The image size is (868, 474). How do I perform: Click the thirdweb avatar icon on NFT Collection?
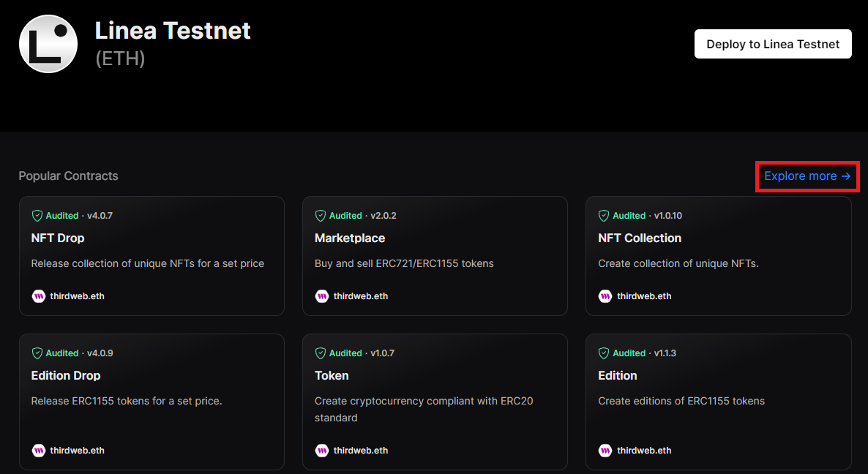605,296
